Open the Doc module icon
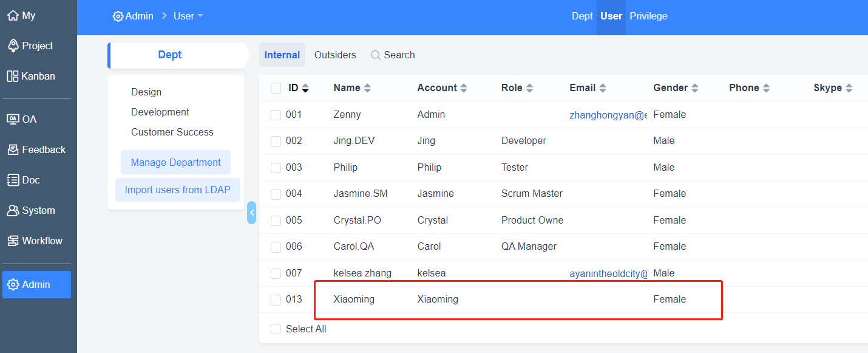Viewport: 868px width, 353px height. (13, 180)
